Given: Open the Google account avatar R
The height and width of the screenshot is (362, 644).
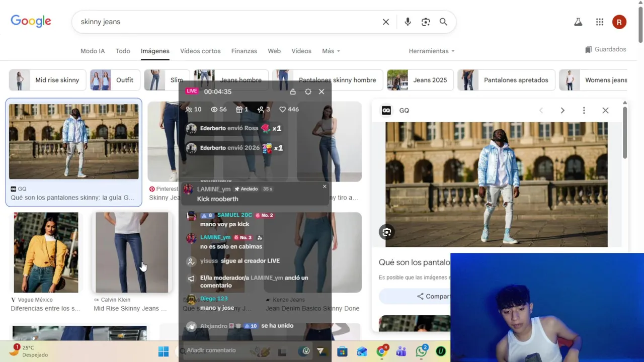Looking at the screenshot, I should [619, 22].
